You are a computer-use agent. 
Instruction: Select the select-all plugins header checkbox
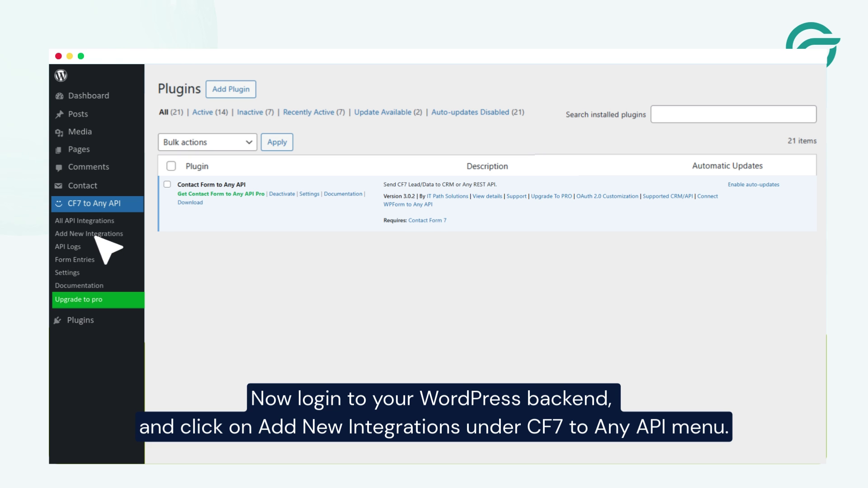point(171,166)
